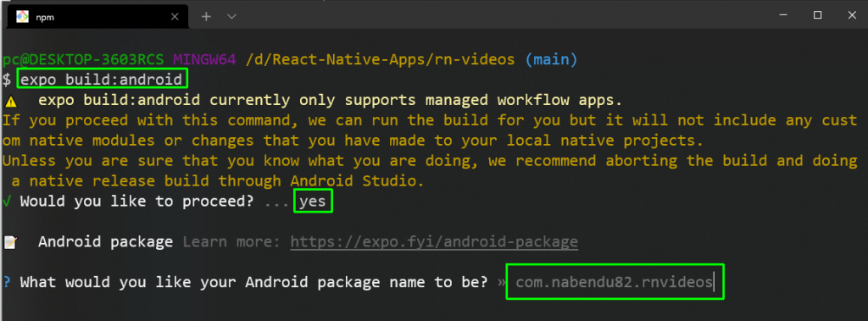
Task: Click the memo icon beside Android package
Action: coord(10,242)
